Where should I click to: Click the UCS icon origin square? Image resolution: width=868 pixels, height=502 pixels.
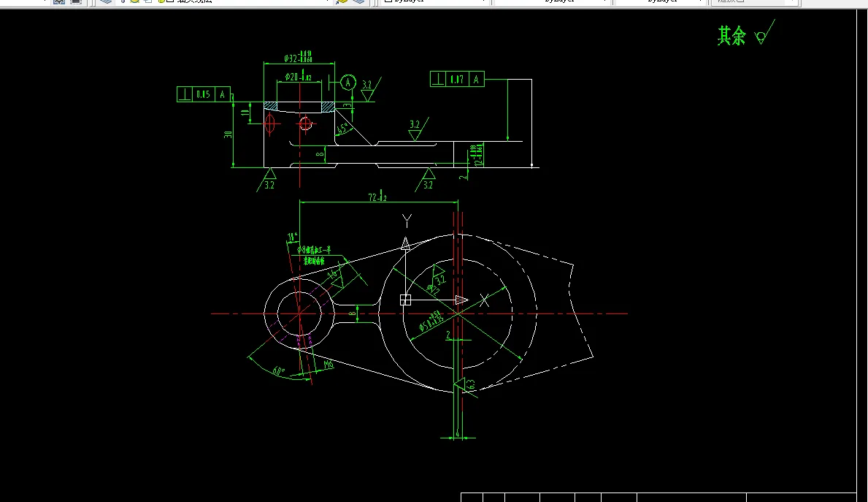click(405, 300)
